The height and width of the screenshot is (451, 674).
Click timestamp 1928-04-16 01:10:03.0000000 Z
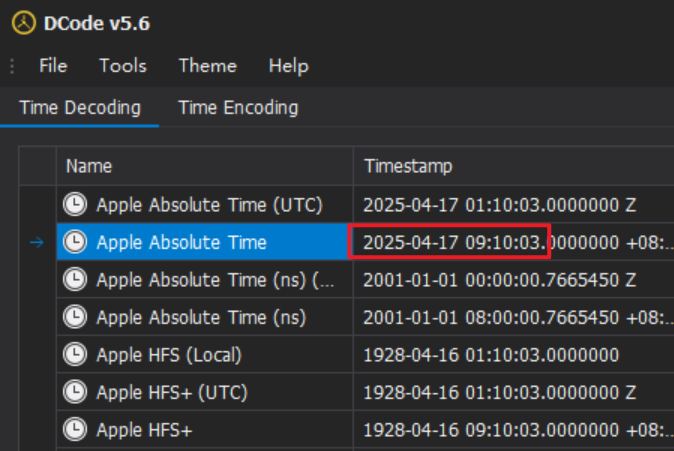tap(499, 392)
